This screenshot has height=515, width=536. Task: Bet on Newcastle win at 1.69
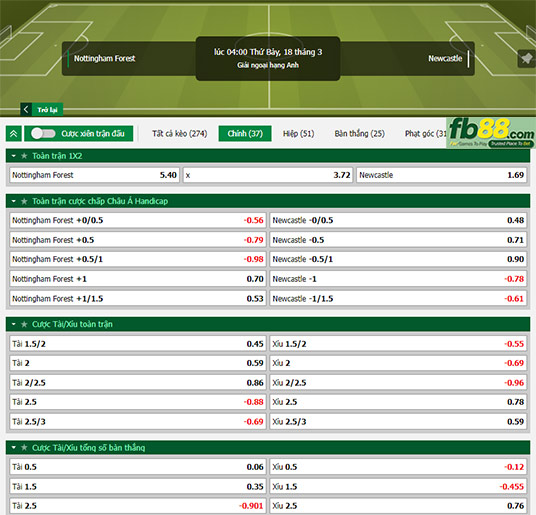point(441,175)
